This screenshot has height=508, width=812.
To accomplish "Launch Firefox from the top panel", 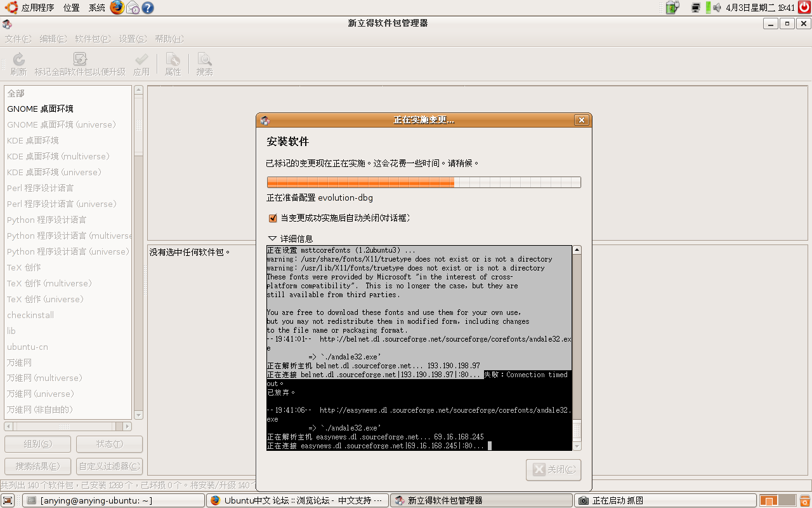I will tap(117, 8).
